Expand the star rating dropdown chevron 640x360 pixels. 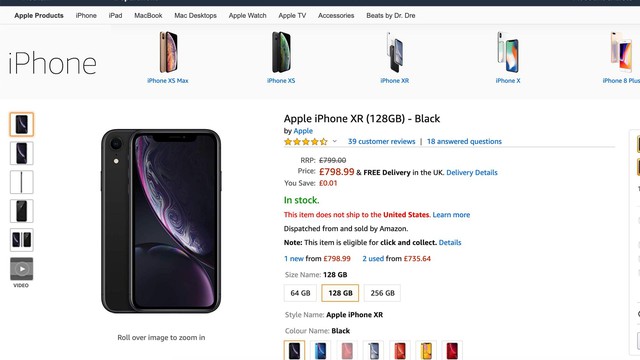coord(335,141)
